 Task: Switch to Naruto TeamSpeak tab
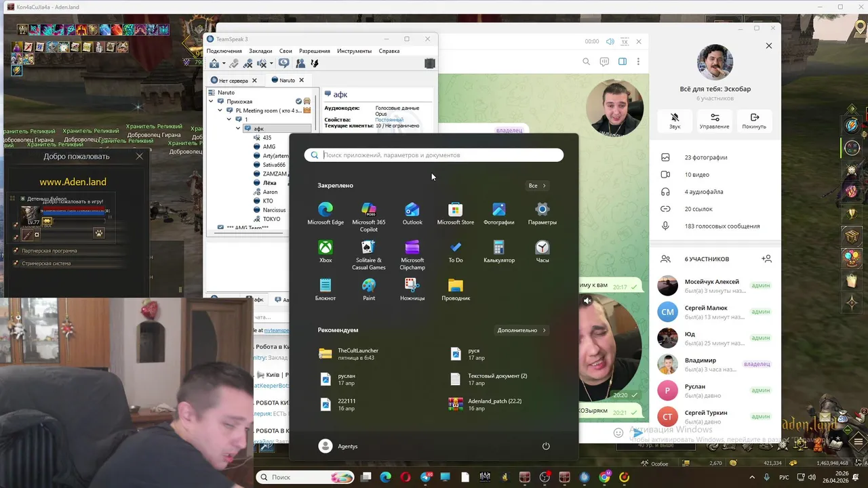tap(288, 80)
